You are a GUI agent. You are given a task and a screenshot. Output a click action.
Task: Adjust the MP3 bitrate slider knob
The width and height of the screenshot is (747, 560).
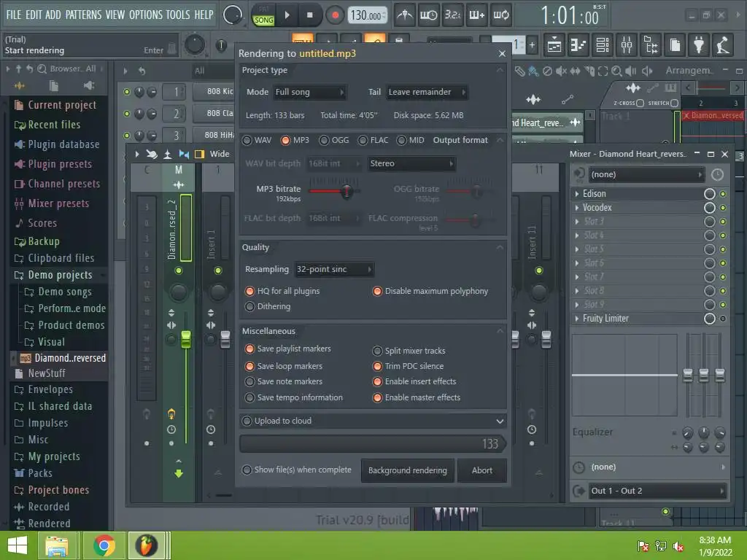point(347,192)
